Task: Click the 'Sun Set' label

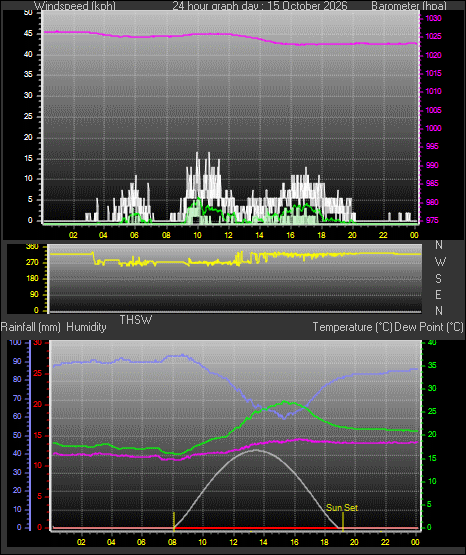Action: (342, 508)
